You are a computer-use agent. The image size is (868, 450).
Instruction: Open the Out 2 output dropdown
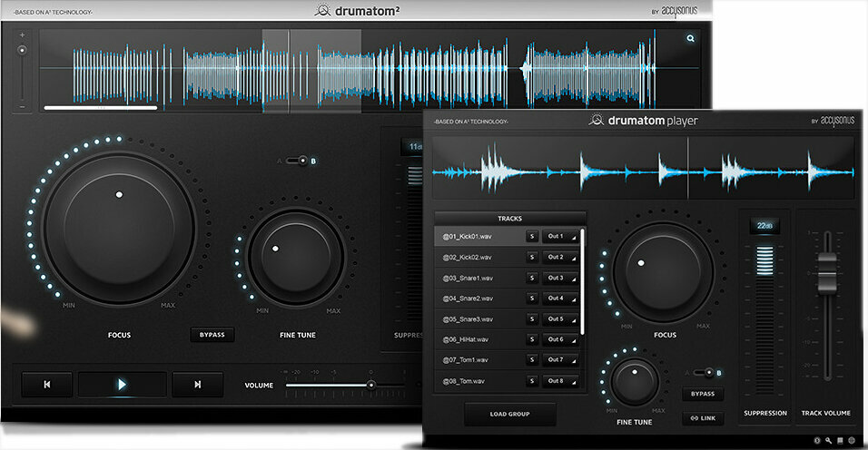tap(560, 257)
